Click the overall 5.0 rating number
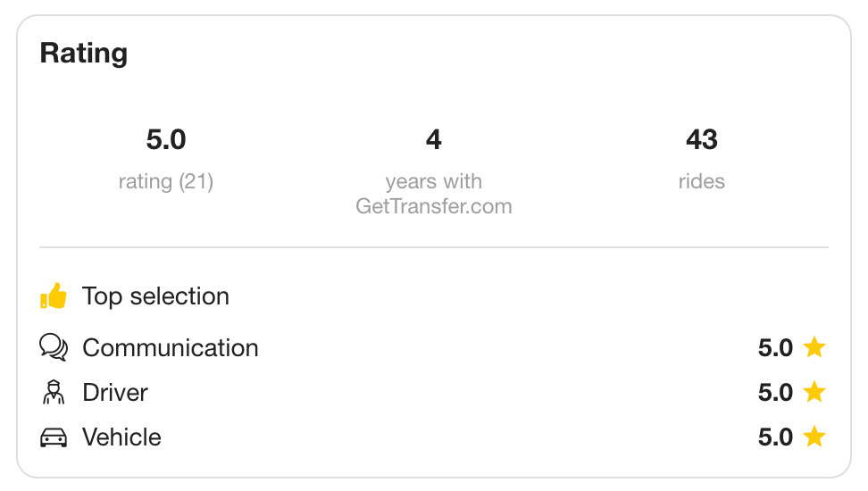Screen dimensions: 868x491 tap(166, 139)
